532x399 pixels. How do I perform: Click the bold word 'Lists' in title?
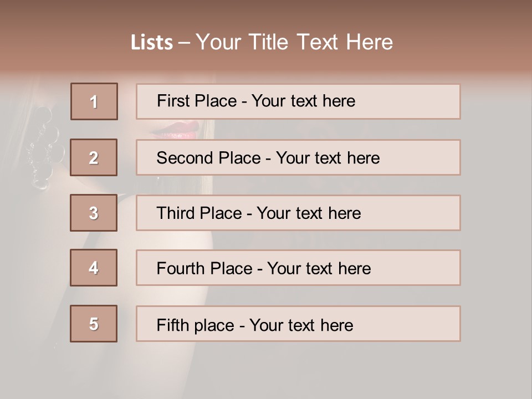point(152,43)
